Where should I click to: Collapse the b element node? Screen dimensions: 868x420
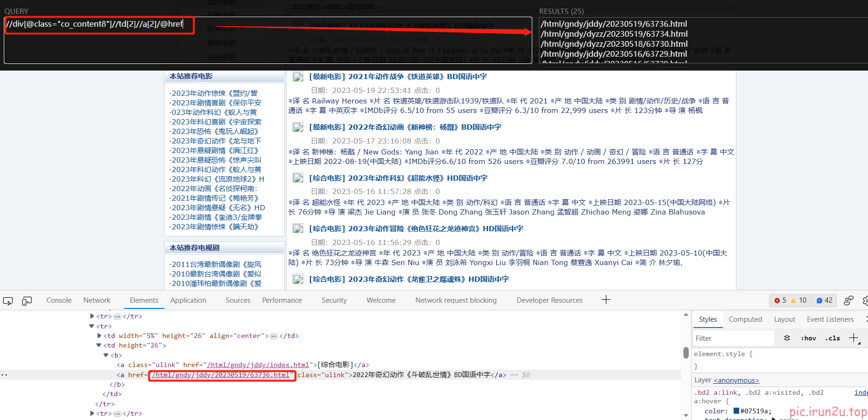click(x=106, y=355)
